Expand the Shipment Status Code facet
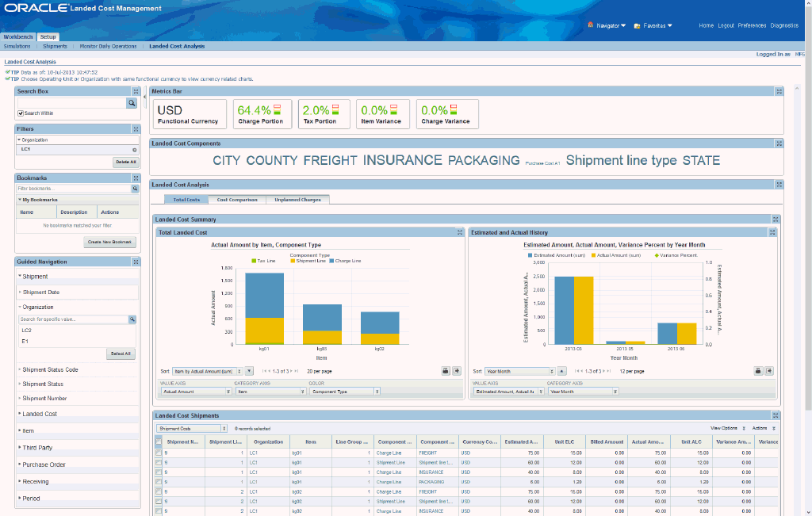Image resolution: width=812 pixels, height=516 pixels. click(50, 369)
